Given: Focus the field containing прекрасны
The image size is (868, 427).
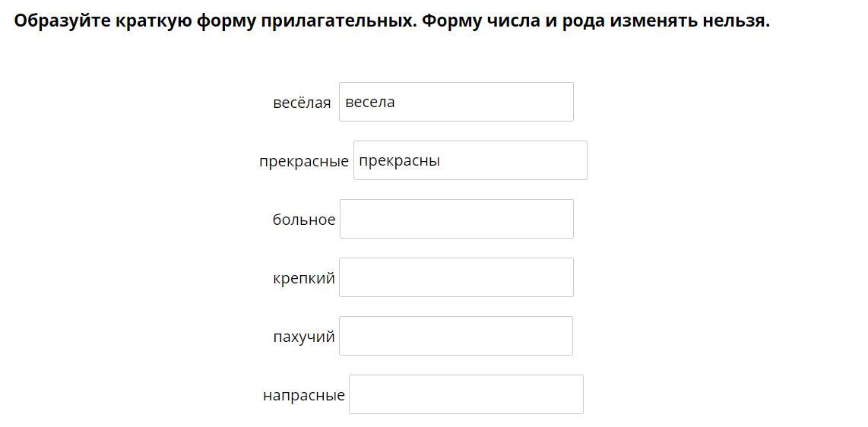Looking at the screenshot, I should (470, 160).
